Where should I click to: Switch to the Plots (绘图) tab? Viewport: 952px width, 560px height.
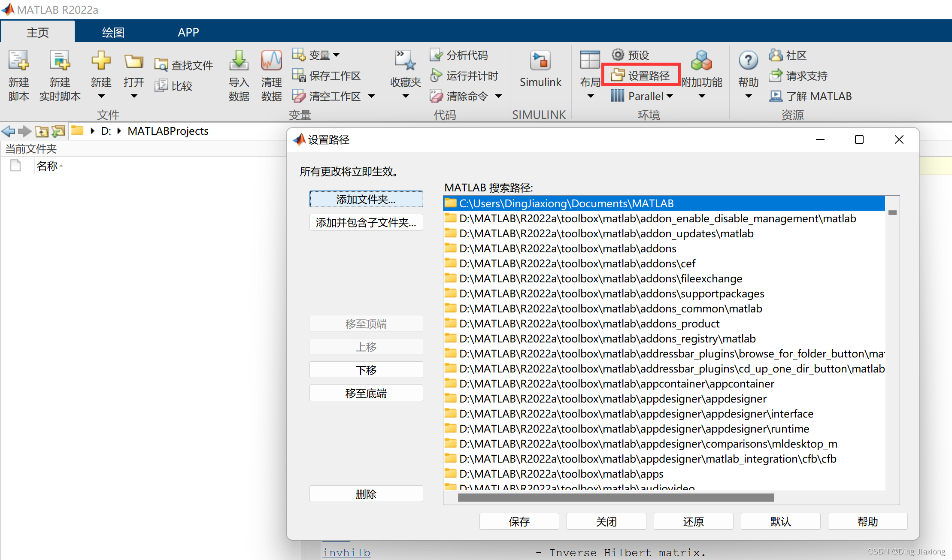click(113, 32)
